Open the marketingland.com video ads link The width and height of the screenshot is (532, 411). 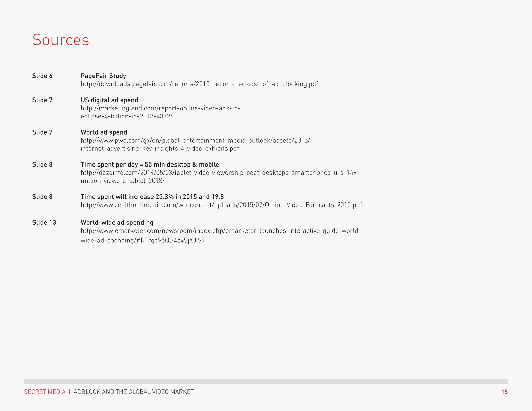tap(161, 112)
